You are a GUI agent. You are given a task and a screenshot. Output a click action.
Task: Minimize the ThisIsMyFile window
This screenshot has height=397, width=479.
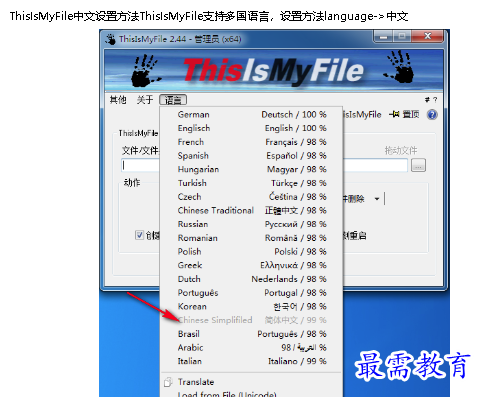(383, 36)
